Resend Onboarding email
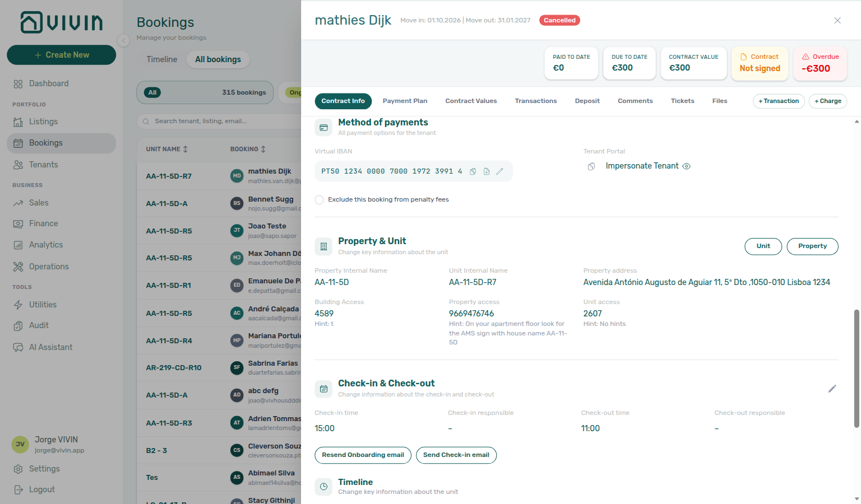 click(x=363, y=455)
